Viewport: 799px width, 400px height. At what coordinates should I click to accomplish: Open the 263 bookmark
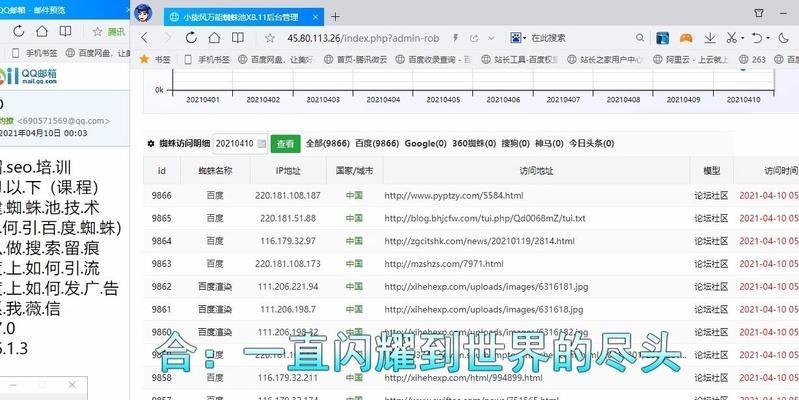point(753,60)
